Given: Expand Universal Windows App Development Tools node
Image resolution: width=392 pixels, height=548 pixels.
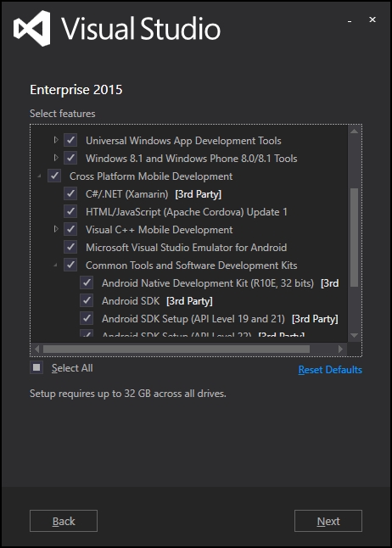Looking at the screenshot, I should coord(56,140).
